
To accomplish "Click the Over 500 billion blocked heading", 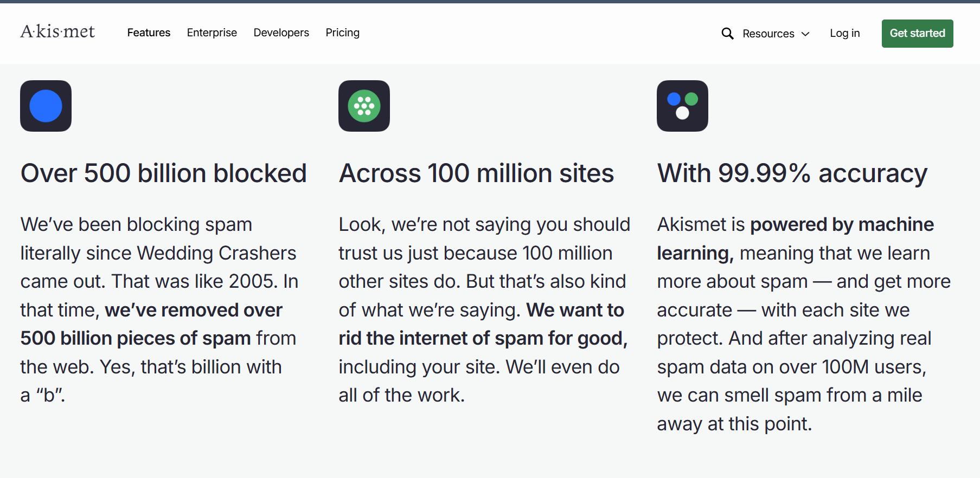I will (x=163, y=173).
